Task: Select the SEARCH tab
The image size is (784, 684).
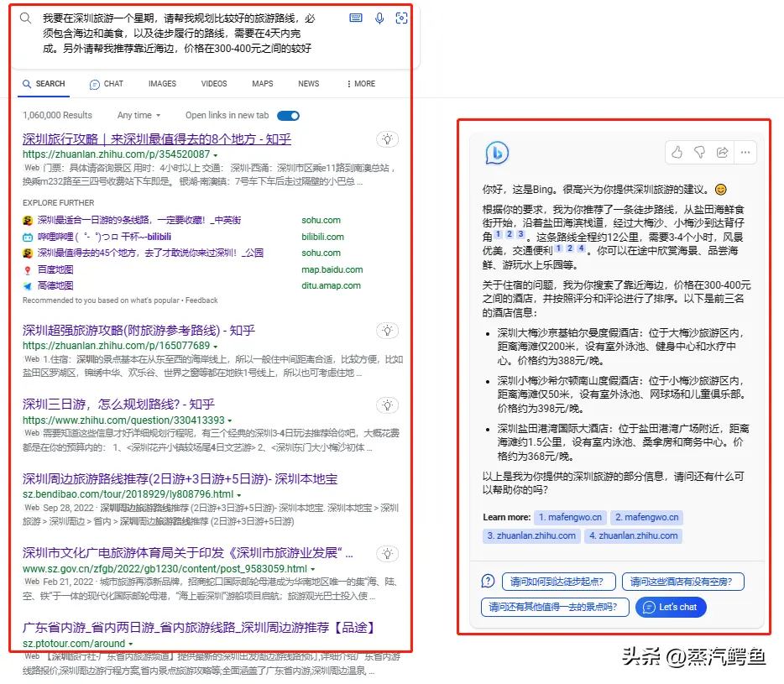Action: [44, 83]
